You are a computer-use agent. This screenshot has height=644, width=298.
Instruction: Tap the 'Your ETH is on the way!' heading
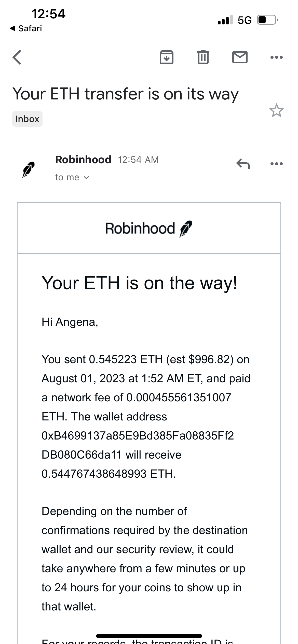point(140,283)
